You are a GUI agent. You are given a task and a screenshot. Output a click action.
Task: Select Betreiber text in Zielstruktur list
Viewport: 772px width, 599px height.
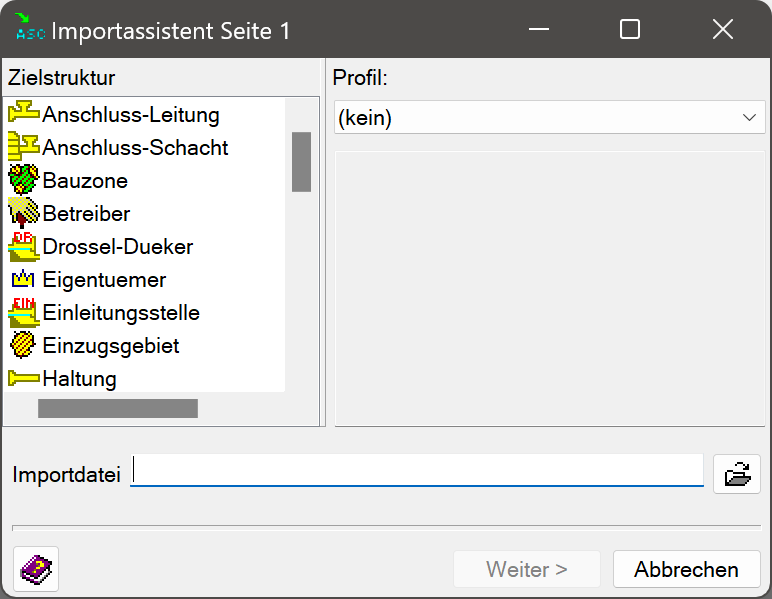click(86, 213)
